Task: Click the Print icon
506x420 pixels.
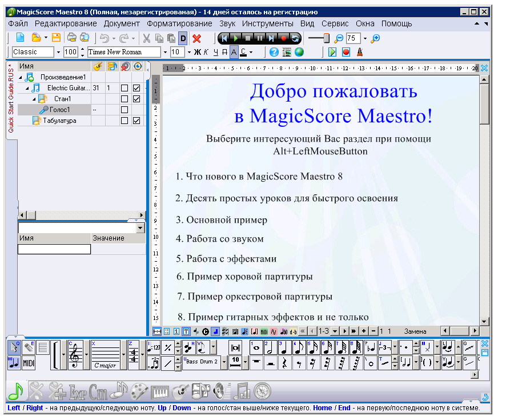Action: coord(71,38)
